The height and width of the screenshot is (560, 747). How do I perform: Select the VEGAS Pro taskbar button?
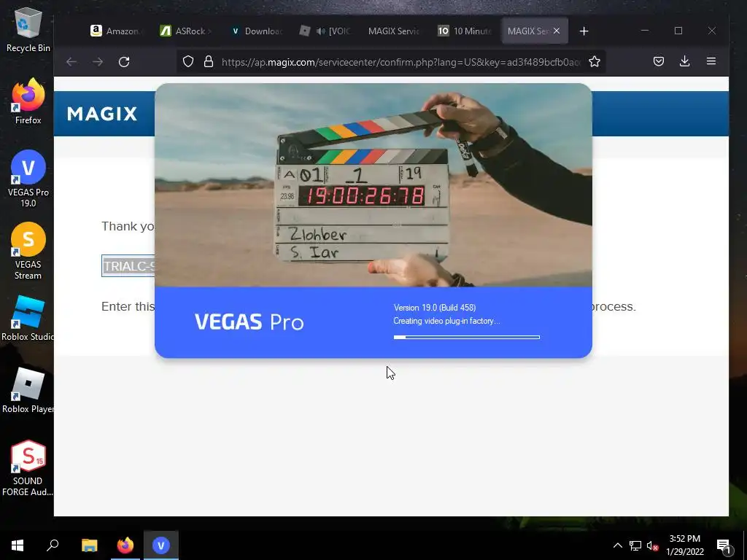coord(161,545)
